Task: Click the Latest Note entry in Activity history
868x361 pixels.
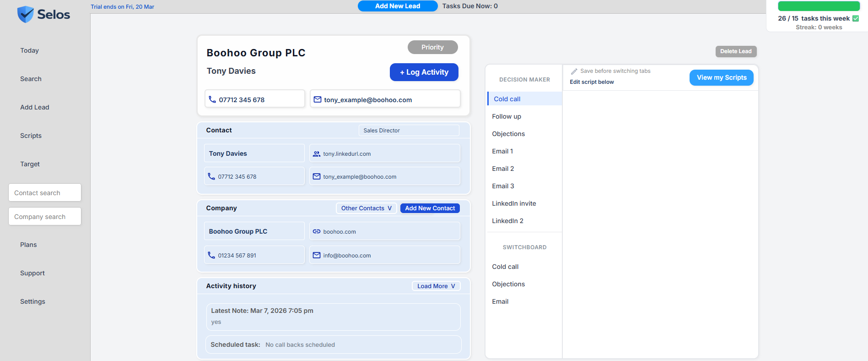Action: coord(333,317)
